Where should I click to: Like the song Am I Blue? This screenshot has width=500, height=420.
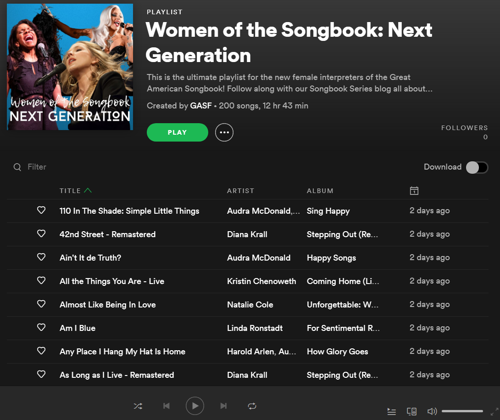click(x=41, y=327)
